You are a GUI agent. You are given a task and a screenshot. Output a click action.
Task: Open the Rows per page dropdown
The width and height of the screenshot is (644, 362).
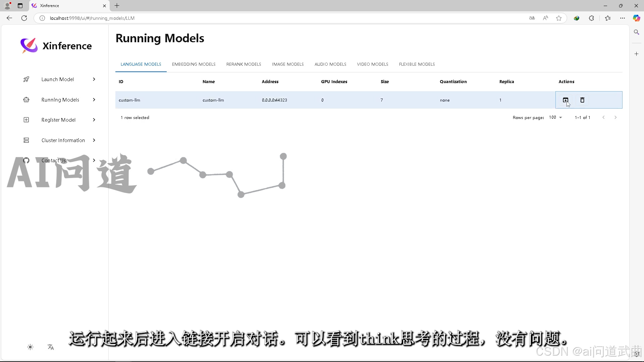tap(555, 118)
